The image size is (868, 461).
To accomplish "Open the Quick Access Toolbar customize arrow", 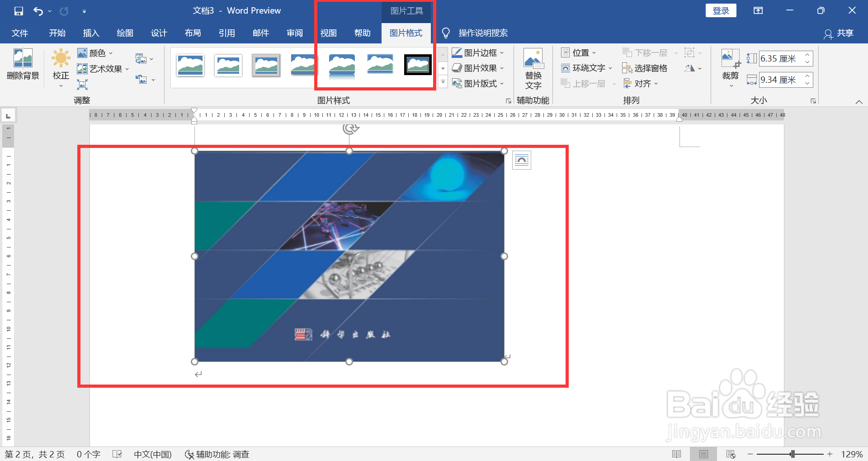I will click(84, 11).
